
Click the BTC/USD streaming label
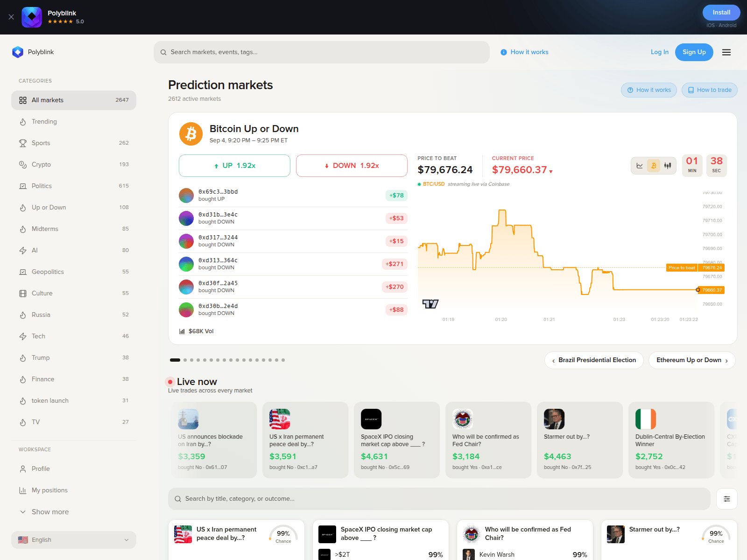click(463, 184)
